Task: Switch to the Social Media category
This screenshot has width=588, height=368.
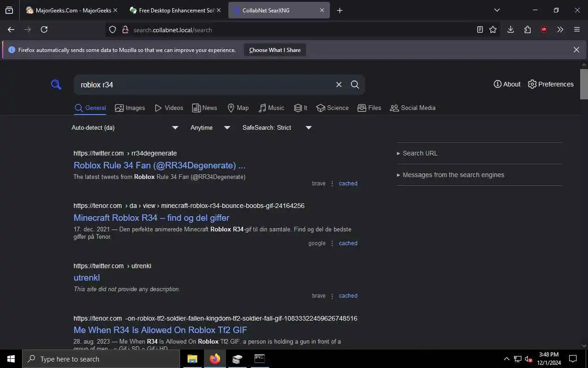Action: tap(413, 108)
